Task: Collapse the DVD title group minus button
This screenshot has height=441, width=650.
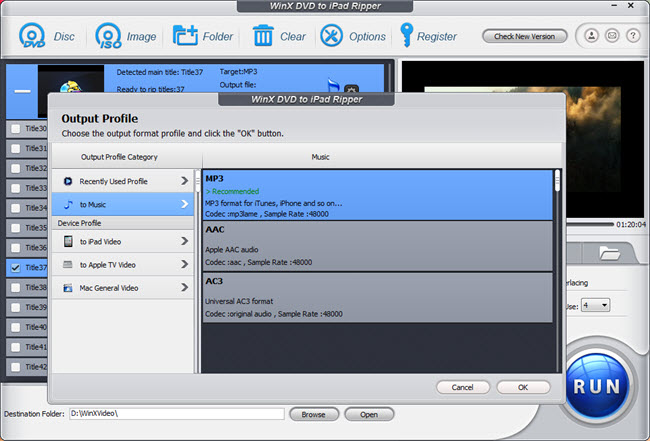Action: pyautogui.click(x=22, y=91)
